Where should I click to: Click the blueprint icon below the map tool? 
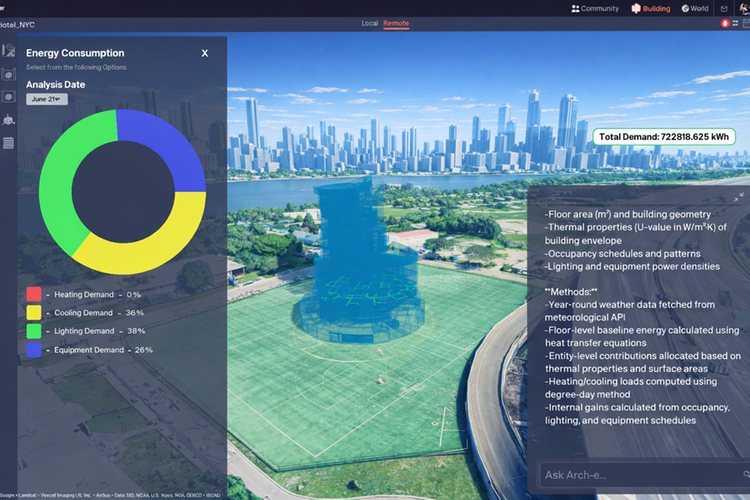[9, 74]
